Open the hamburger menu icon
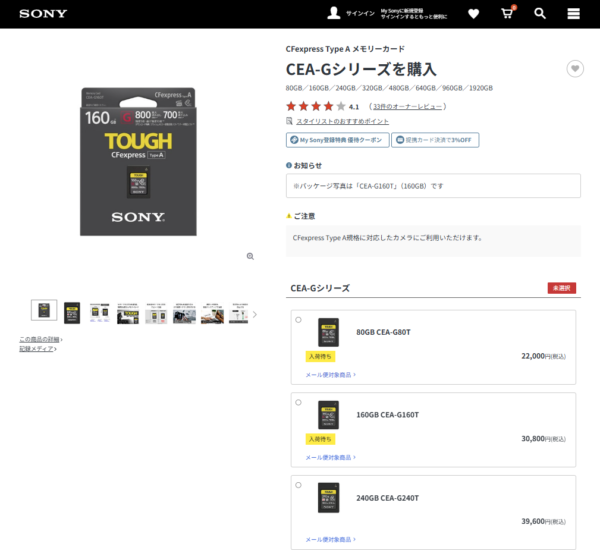 coord(573,14)
